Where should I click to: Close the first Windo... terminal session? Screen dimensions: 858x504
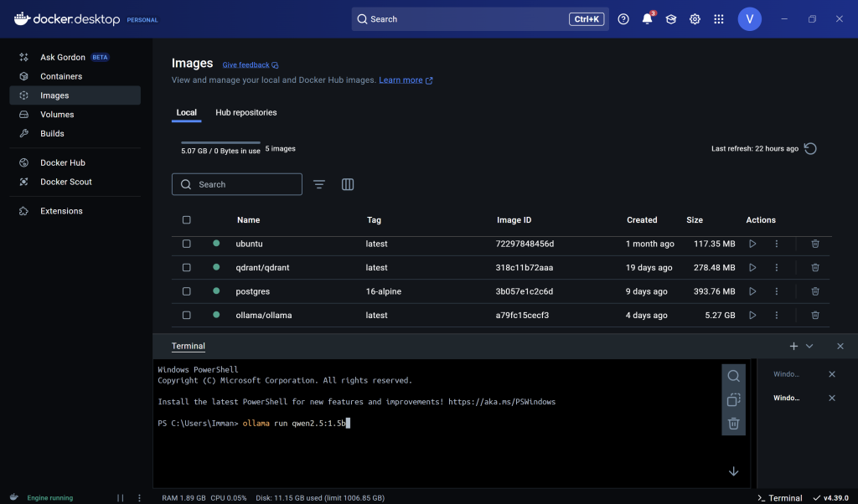(x=832, y=374)
